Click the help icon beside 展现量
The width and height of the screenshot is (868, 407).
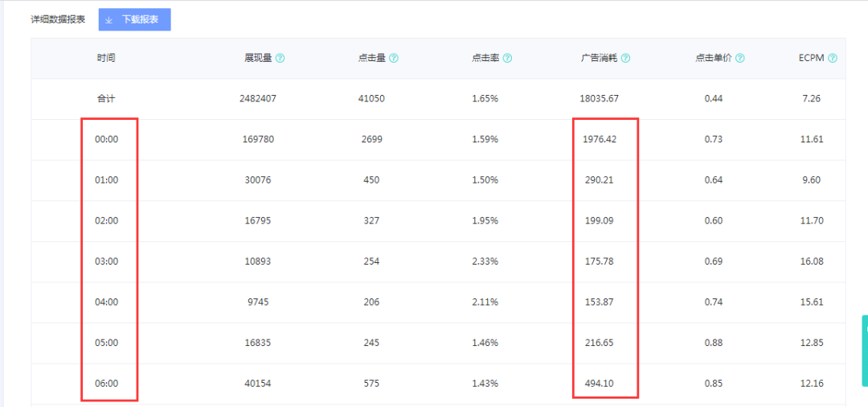pos(280,59)
